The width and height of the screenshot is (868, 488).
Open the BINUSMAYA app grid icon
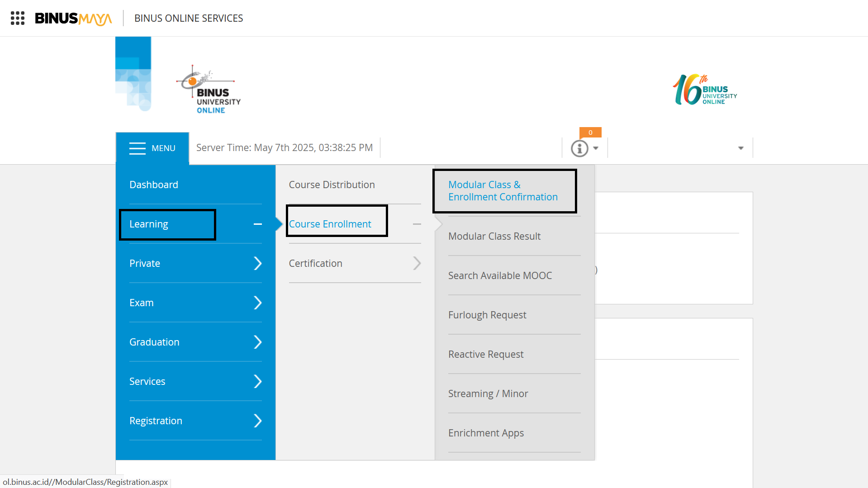click(x=17, y=18)
